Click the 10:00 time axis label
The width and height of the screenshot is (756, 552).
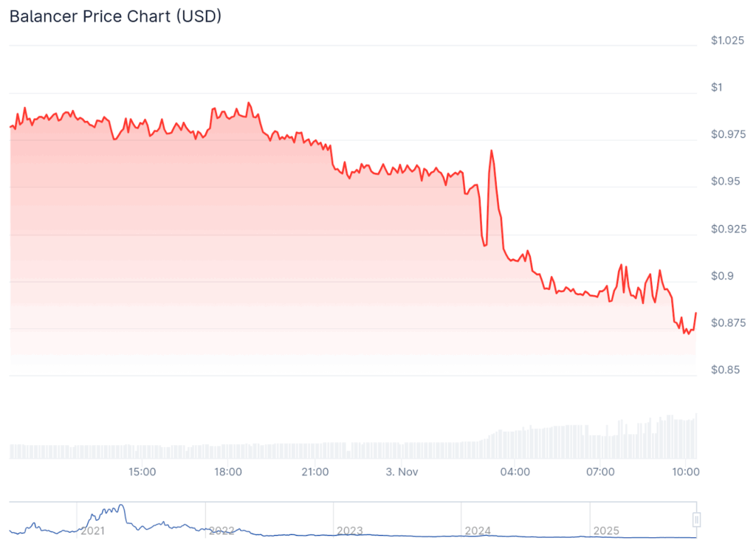686,471
